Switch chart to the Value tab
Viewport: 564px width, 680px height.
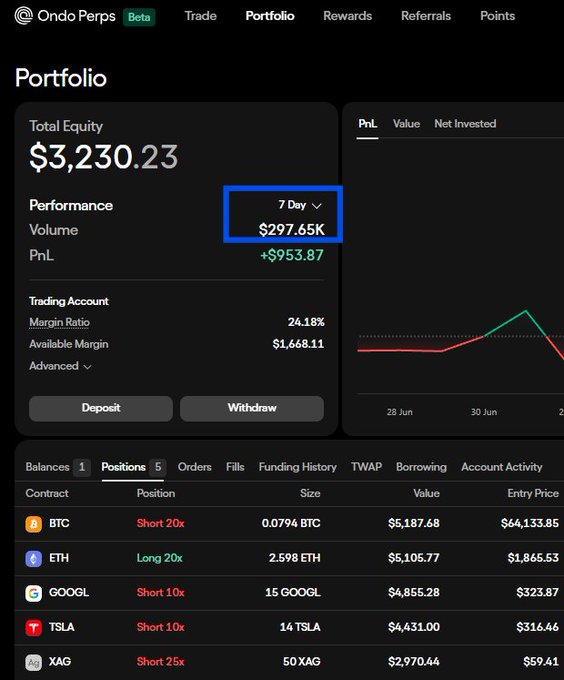pos(406,124)
